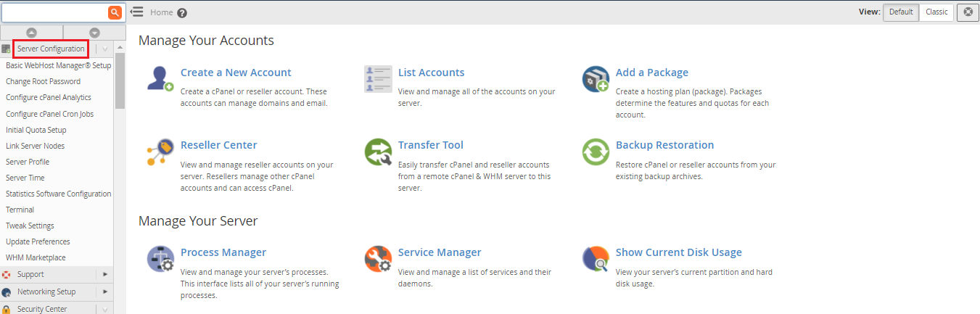Open WHM Marketplace

[36, 257]
